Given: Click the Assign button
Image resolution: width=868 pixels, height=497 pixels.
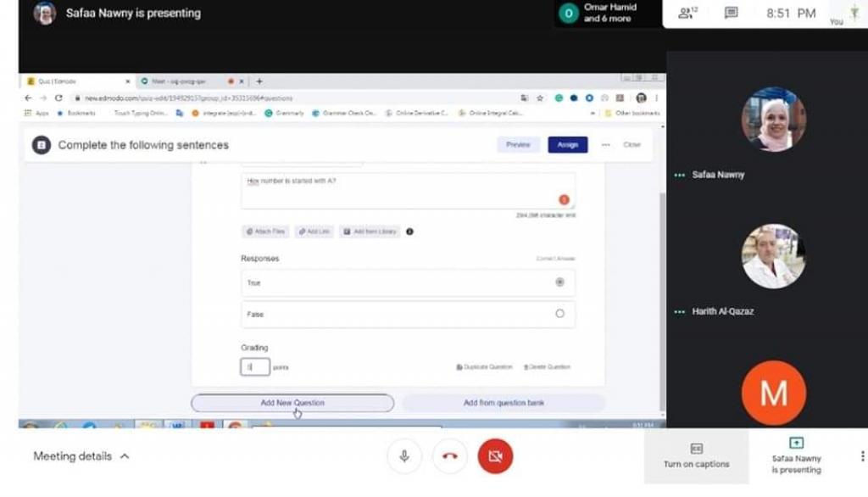Looking at the screenshot, I should point(567,145).
